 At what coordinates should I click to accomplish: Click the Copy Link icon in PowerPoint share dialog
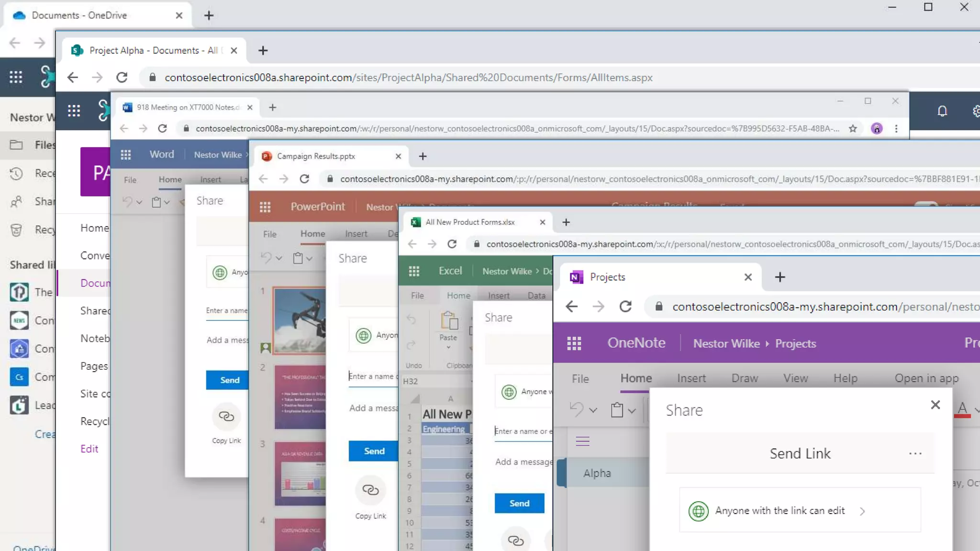point(370,490)
